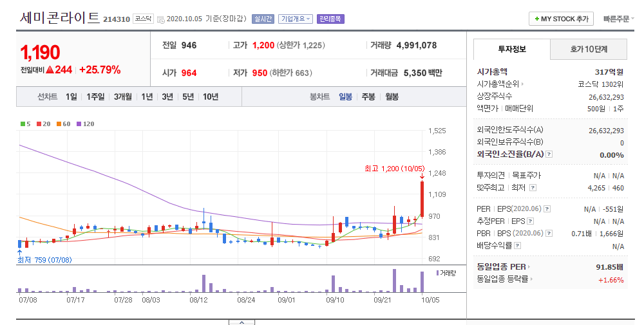
Task: Select the 1주일 line chart period
Action: [x=95, y=97]
